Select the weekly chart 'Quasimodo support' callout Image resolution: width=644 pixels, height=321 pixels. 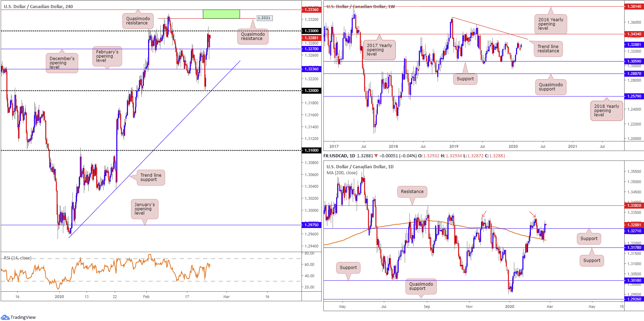click(x=551, y=87)
